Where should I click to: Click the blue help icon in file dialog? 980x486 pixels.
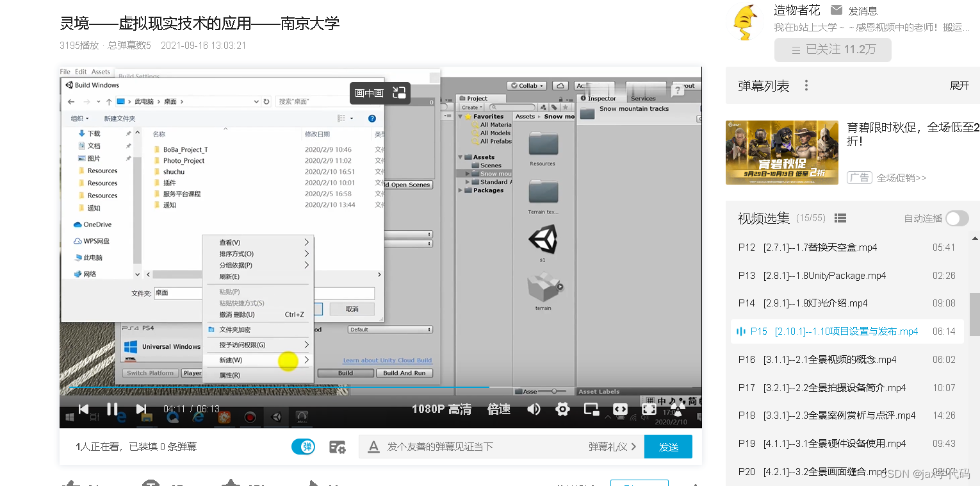[x=372, y=119]
